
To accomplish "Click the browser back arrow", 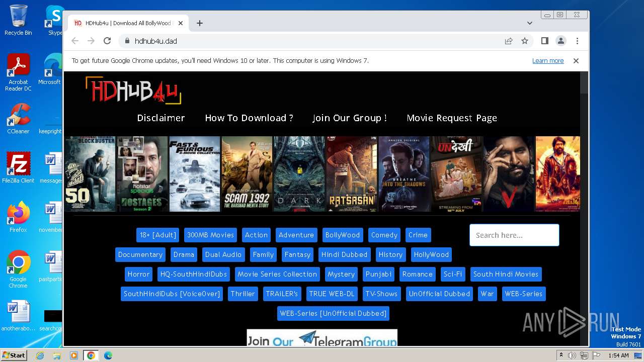I will pos(75,41).
